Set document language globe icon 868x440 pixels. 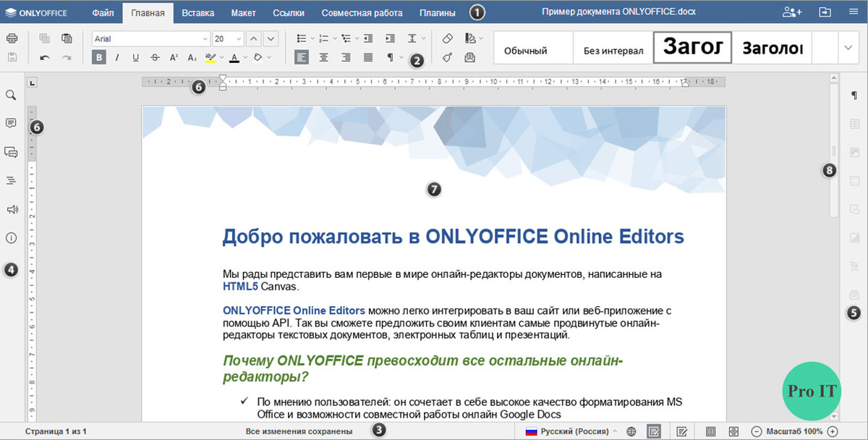(x=631, y=431)
